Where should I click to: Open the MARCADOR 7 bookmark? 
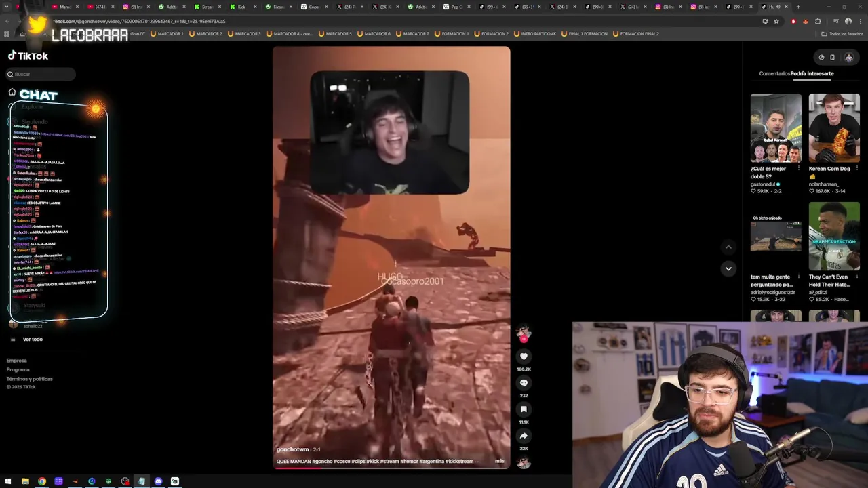click(x=413, y=33)
